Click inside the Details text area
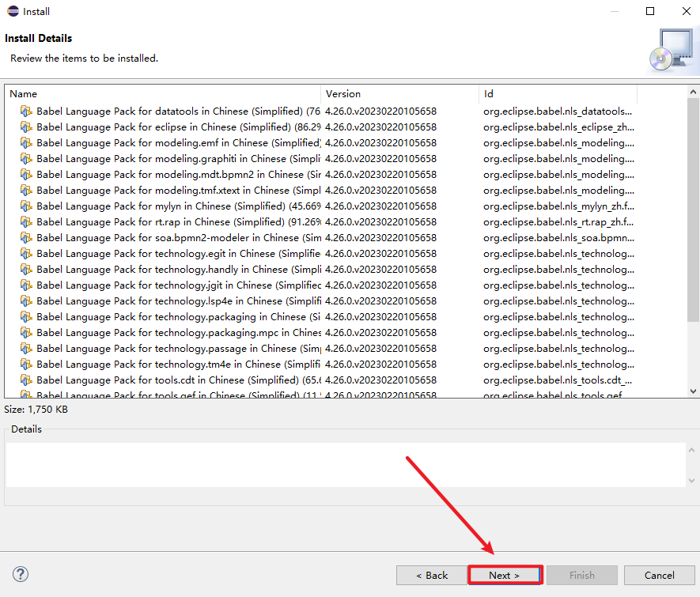The height and width of the screenshot is (597, 700). pos(345,465)
